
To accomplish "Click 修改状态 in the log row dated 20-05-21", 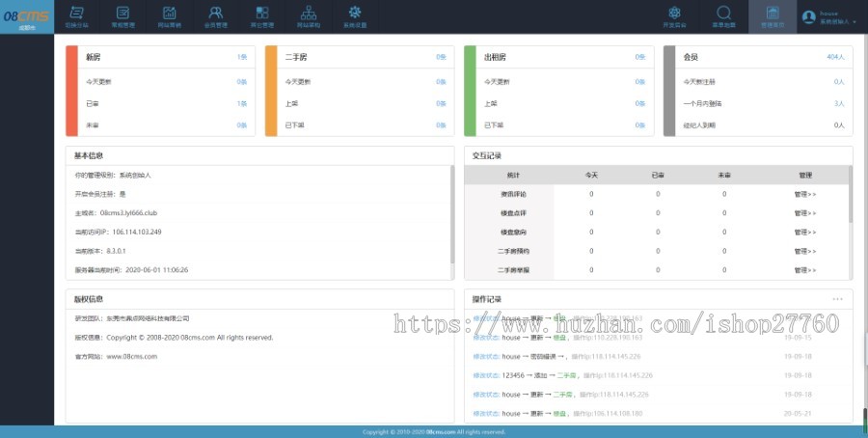I will [486, 414].
